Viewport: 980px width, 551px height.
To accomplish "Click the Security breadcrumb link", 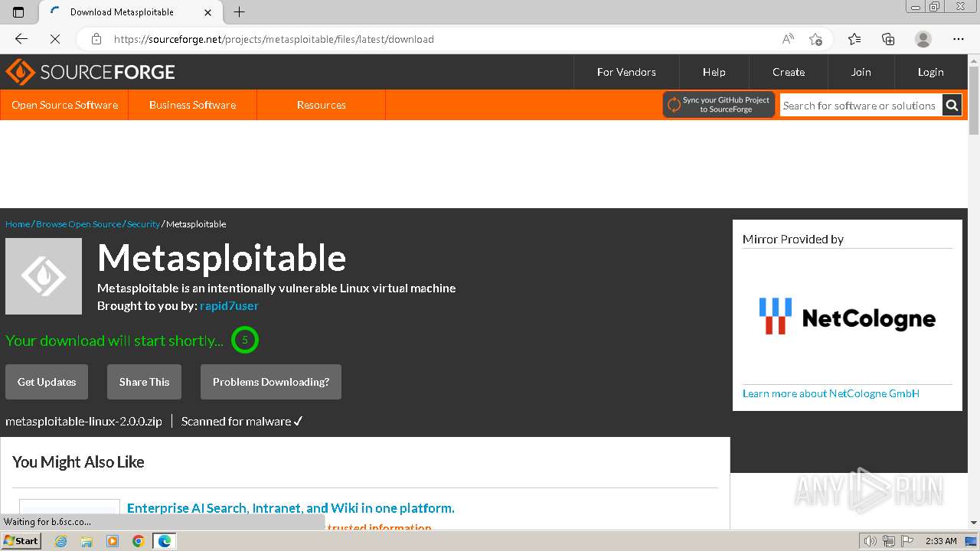I will click(x=143, y=224).
